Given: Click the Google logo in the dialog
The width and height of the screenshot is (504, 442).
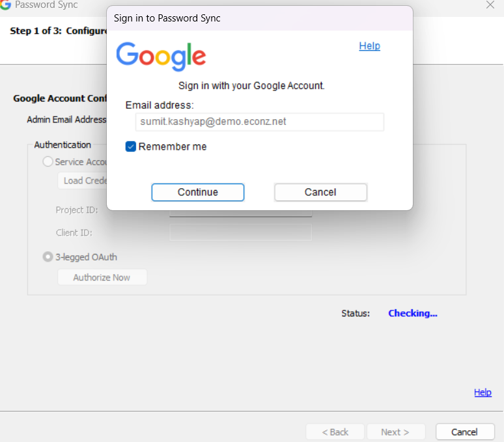Looking at the screenshot, I should [161, 56].
